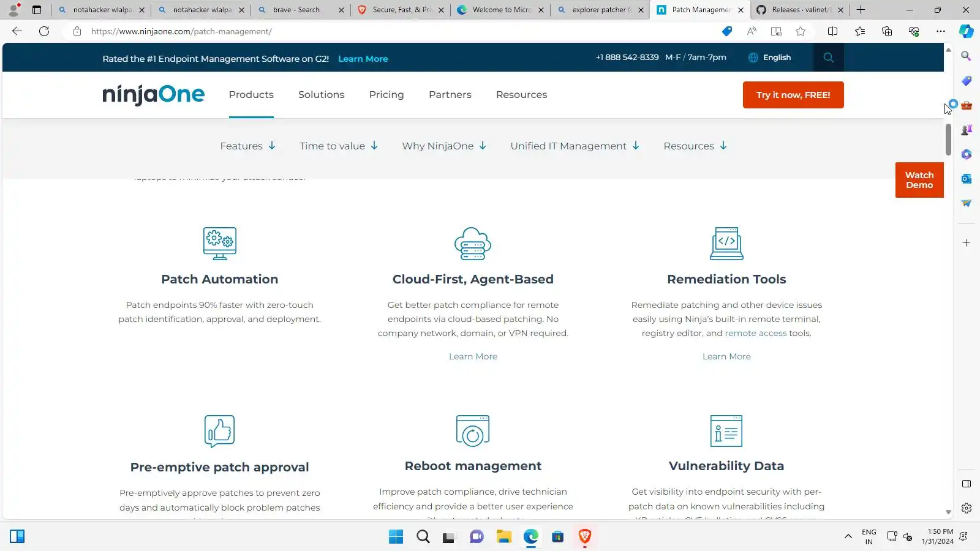
Task: Open the English language selector
Action: point(770,58)
